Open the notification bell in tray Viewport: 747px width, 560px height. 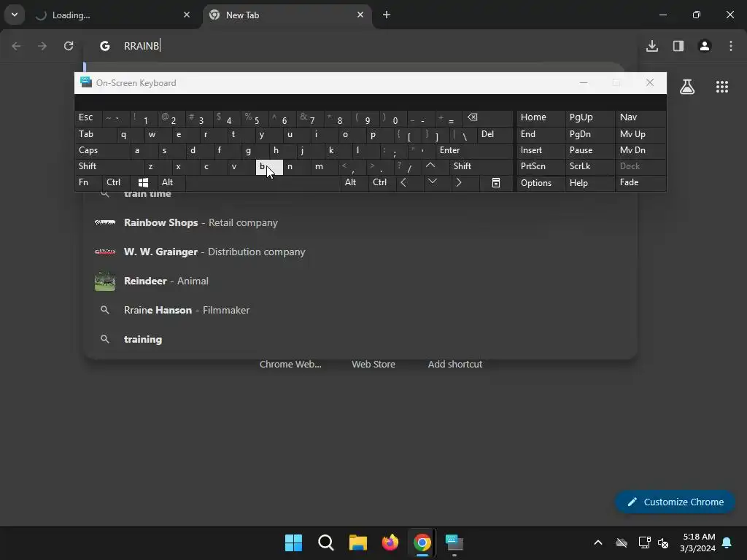click(x=727, y=542)
